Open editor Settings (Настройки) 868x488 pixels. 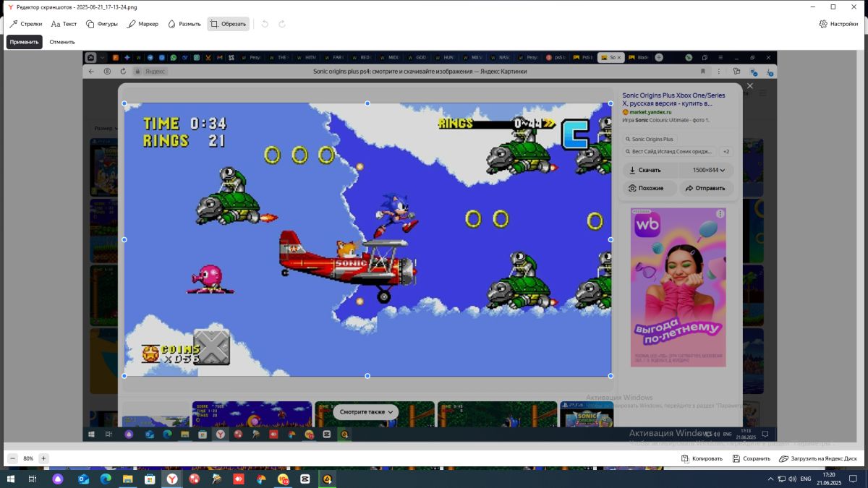coord(838,24)
